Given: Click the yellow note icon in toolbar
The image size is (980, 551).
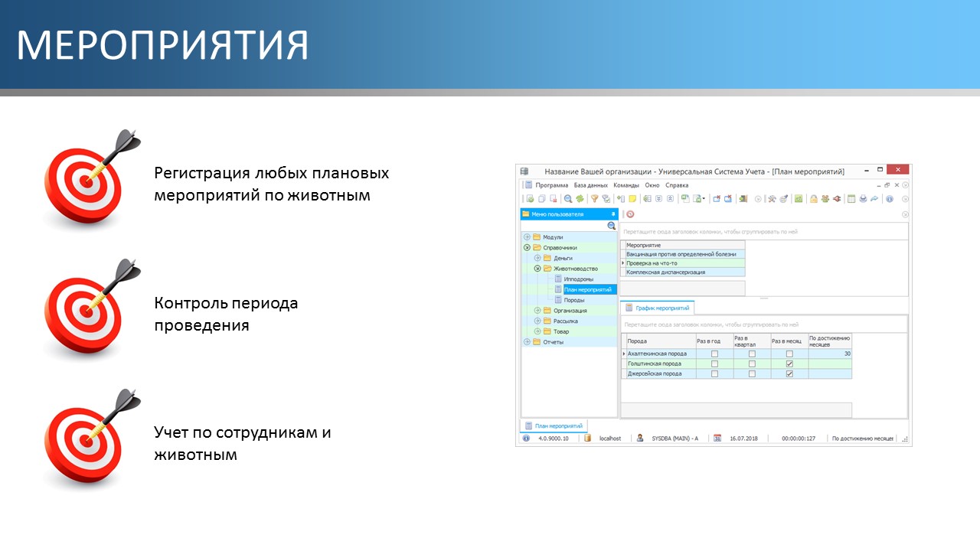Looking at the screenshot, I should point(632,199).
